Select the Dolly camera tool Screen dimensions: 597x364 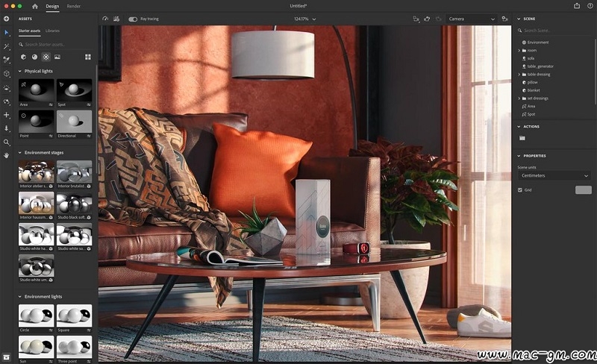tap(7, 128)
